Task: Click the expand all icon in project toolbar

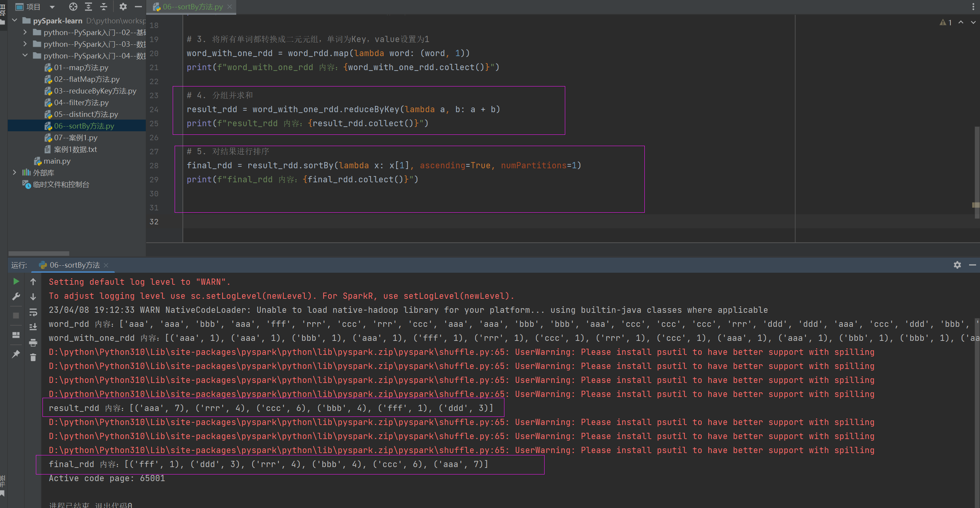Action: (x=88, y=7)
